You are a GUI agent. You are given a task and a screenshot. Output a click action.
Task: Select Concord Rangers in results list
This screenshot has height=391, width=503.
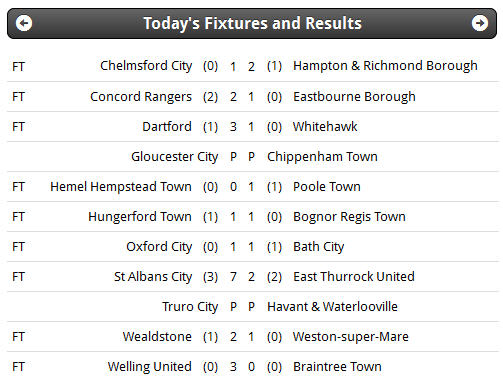coord(141,97)
